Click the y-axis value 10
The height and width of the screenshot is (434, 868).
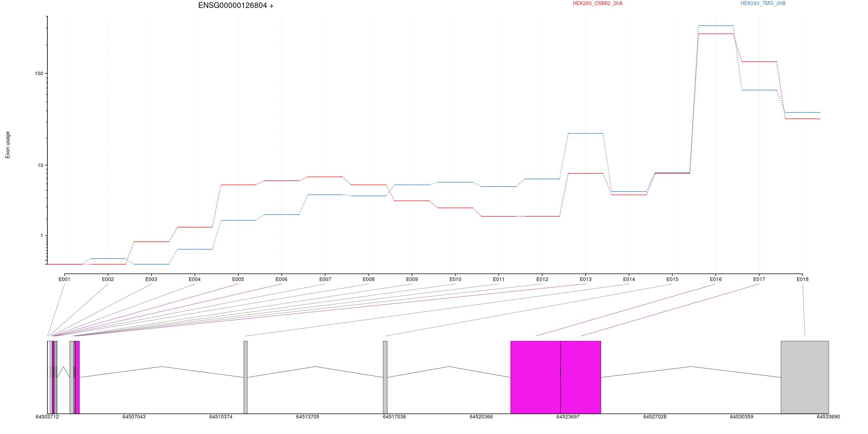(x=40, y=165)
